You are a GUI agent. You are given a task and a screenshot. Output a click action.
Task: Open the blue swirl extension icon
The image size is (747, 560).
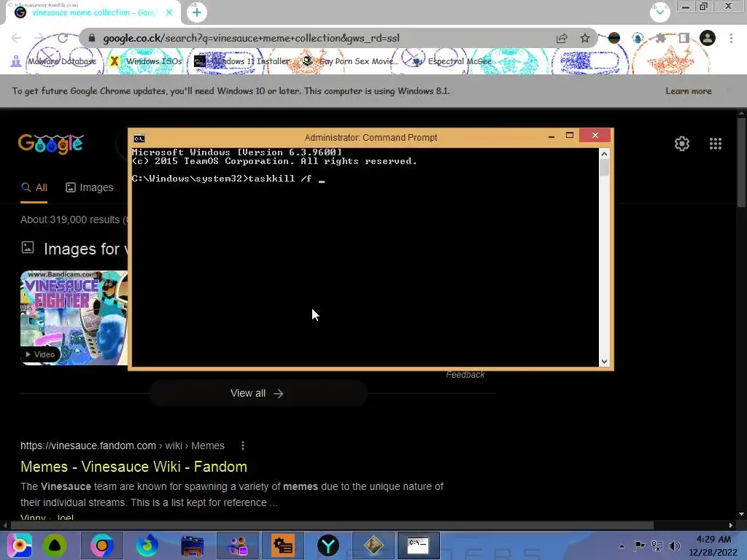638,38
